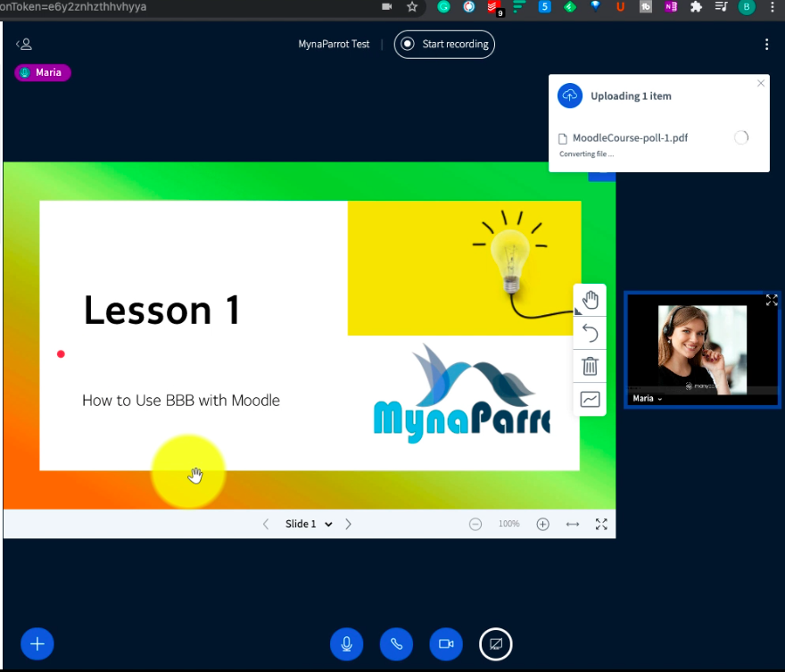Toggle webcam sharing
Image resolution: width=785 pixels, height=672 pixels.
pyautogui.click(x=445, y=644)
